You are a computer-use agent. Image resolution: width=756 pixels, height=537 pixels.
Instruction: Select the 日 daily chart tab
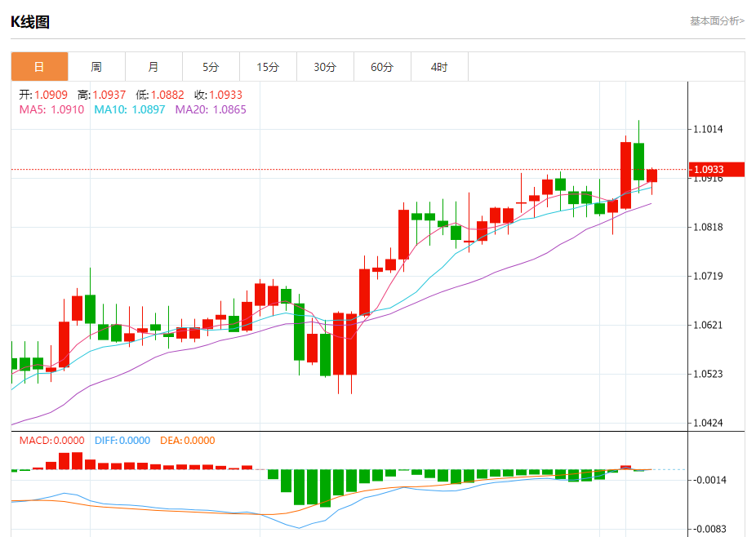pos(39,67)
